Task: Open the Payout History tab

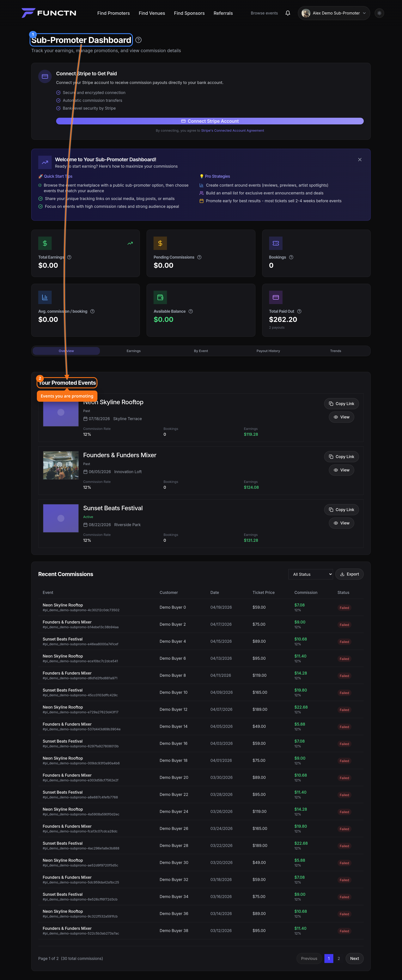Action: click(x=268, y=351)
